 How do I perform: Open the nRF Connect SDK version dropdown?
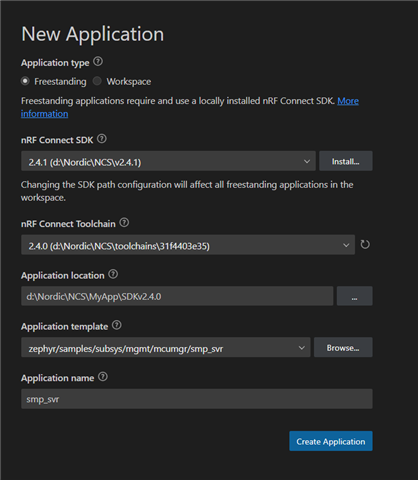coord(168,161)
